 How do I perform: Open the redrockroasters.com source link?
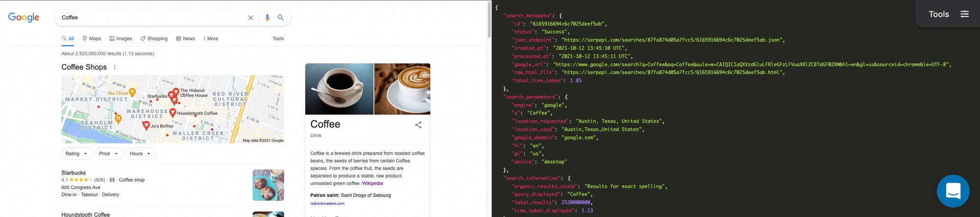(327, 203)
